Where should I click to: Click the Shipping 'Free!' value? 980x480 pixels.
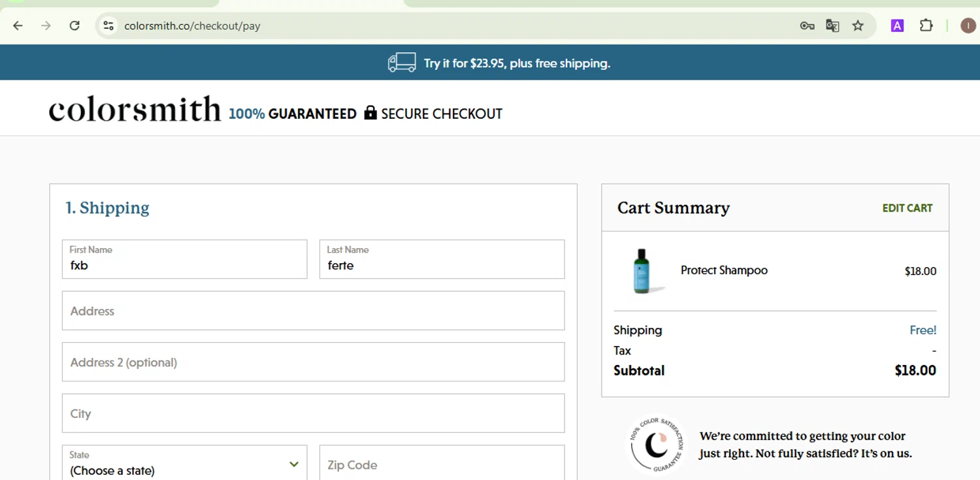923,330
